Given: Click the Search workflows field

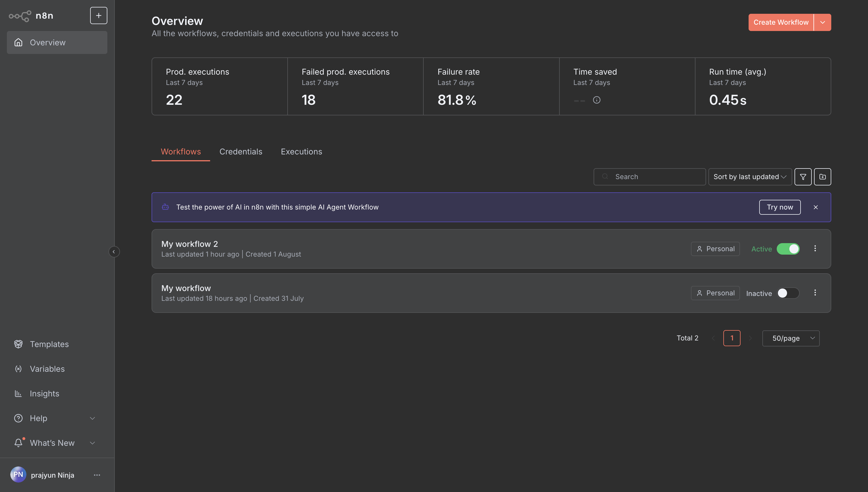Looking at the screenshot, I should [649, 177].
